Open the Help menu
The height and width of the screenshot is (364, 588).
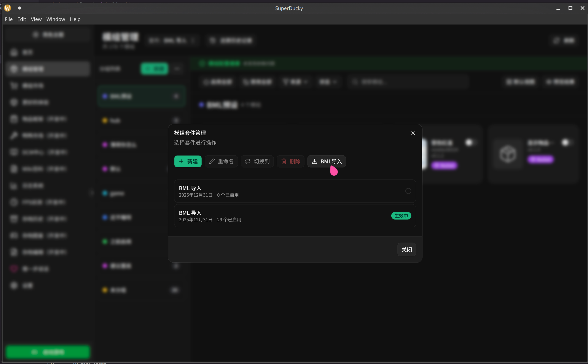point(75,19)
